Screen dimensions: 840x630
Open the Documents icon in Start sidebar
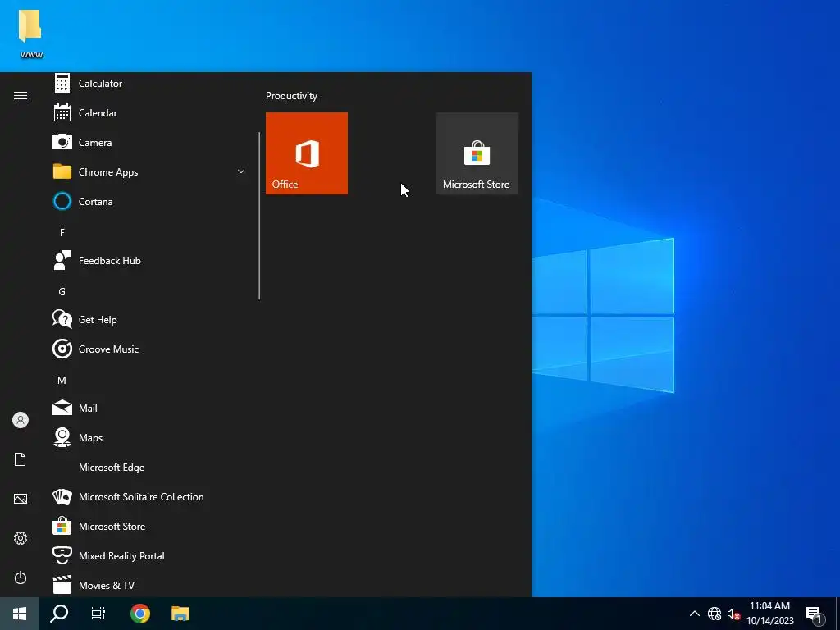coord(21,459)
